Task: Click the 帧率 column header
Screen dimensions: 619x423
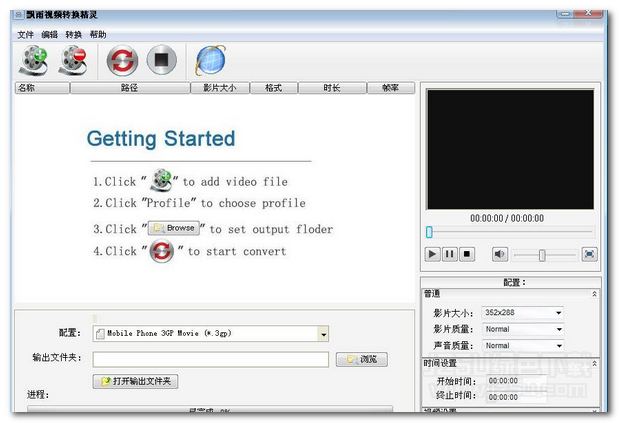Action: (x=391, y=88)
